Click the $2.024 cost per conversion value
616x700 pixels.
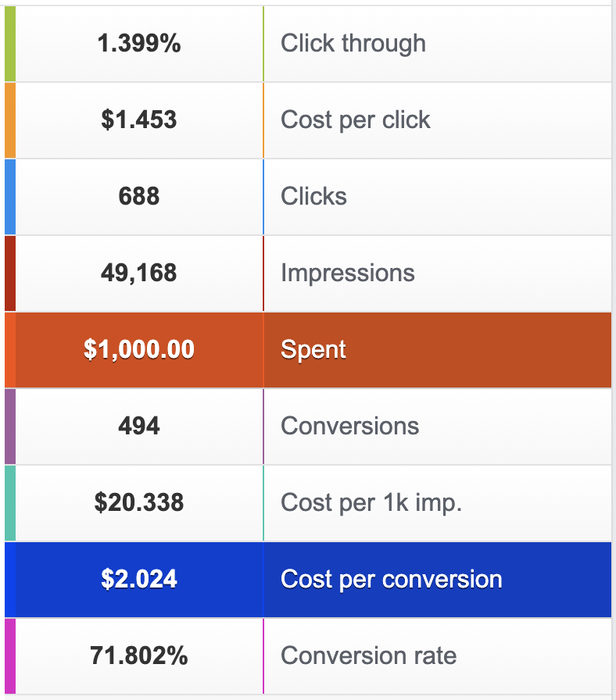point(139,579)
